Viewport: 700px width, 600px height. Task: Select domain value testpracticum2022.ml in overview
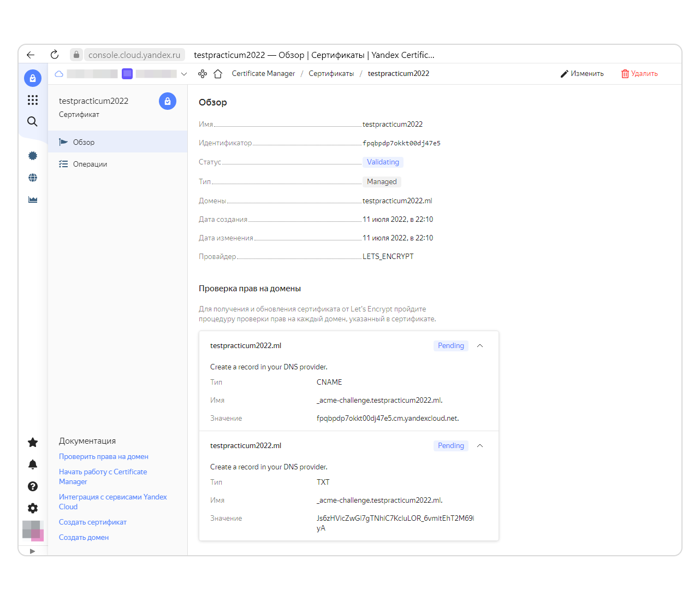coord(398,201)
